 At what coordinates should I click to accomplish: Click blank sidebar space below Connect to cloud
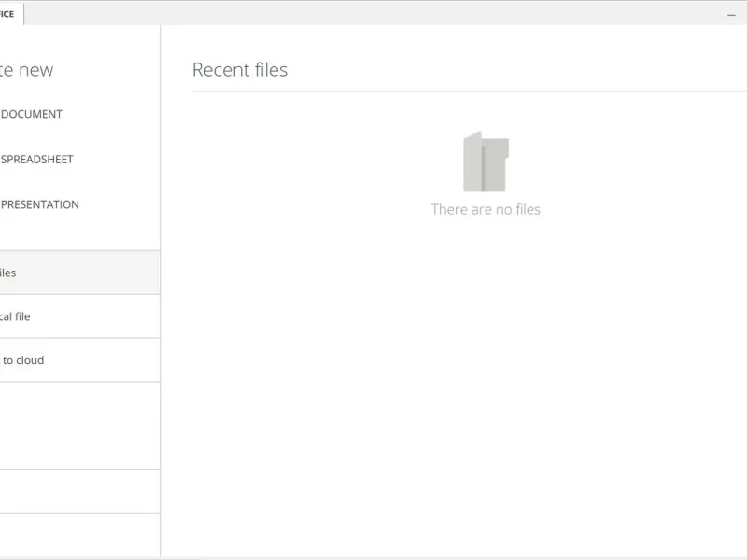point(79,425)
